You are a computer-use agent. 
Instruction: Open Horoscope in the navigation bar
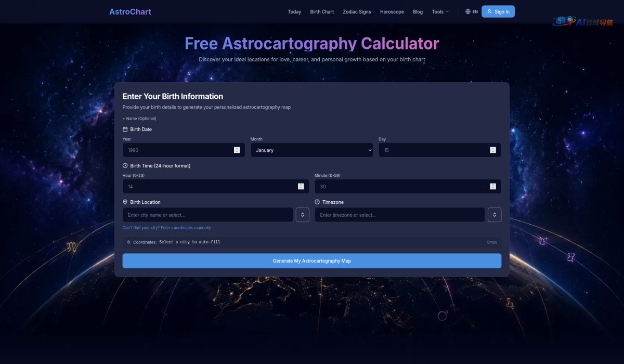click(x=392, y=11)
